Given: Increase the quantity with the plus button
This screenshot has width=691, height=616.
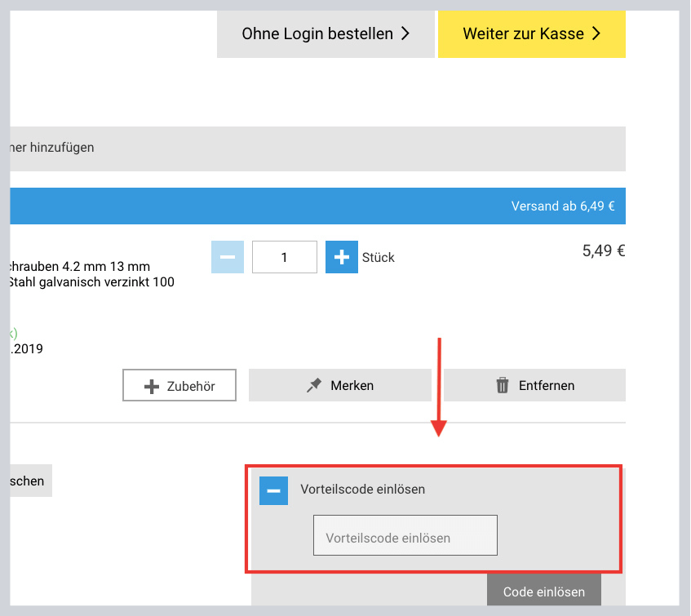Looking at the screenshot, I should 341,257.
